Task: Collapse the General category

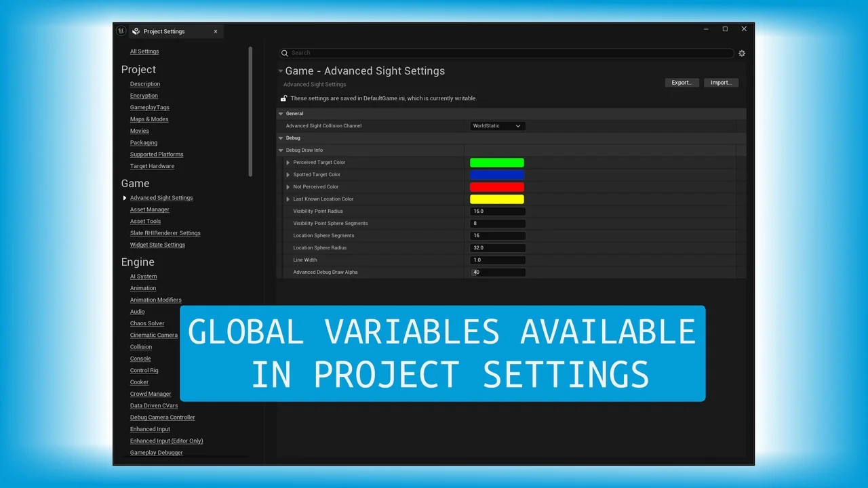Action: [x=281, y=114]
